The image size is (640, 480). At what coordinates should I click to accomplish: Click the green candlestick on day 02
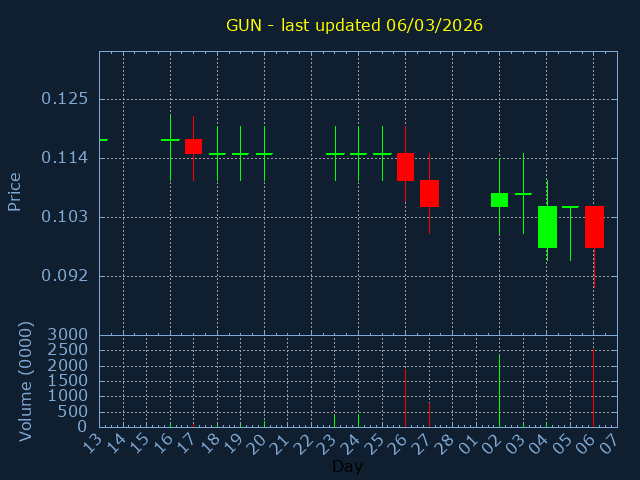[499, 200]
